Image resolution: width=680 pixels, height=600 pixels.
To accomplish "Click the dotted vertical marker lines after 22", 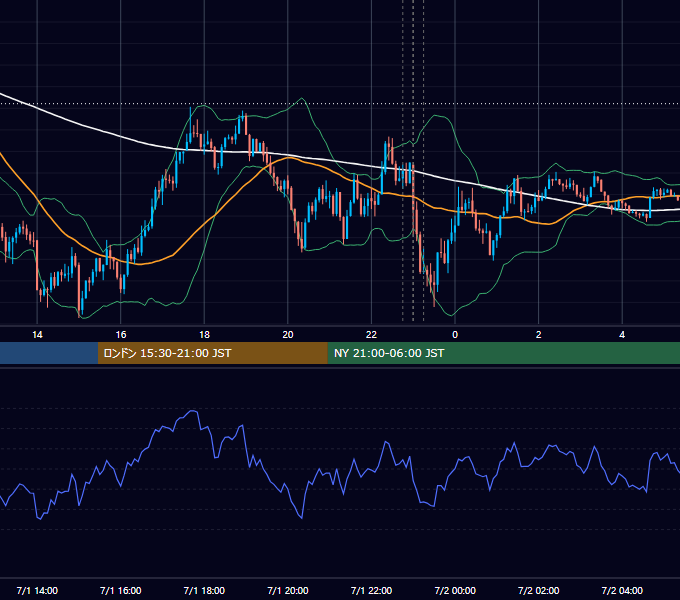I will tap(413, 161).
